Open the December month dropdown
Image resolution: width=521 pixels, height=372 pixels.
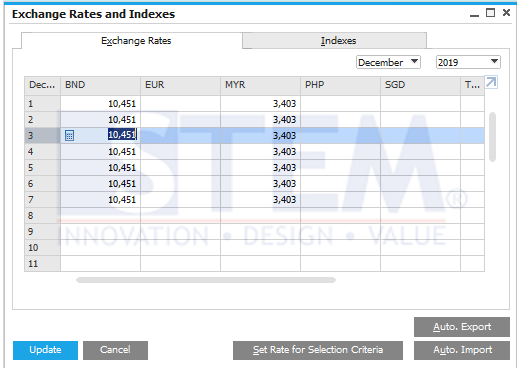tap(388, 62)
